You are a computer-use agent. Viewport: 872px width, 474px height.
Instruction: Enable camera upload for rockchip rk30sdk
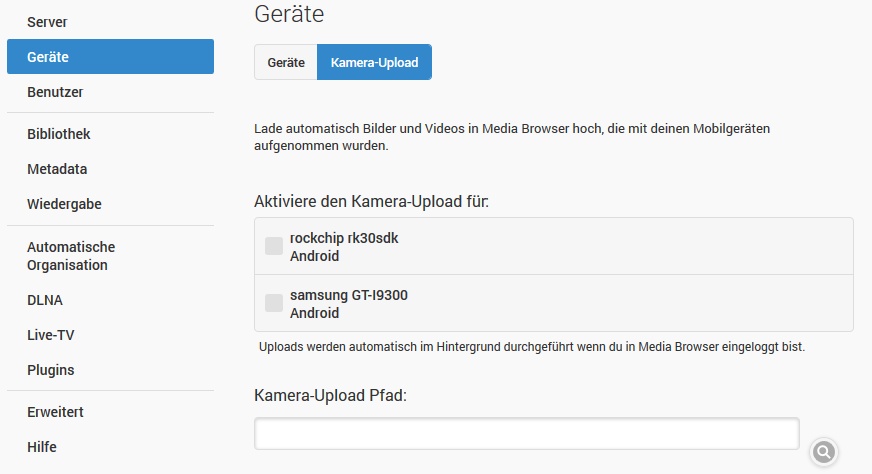[274, 246]
